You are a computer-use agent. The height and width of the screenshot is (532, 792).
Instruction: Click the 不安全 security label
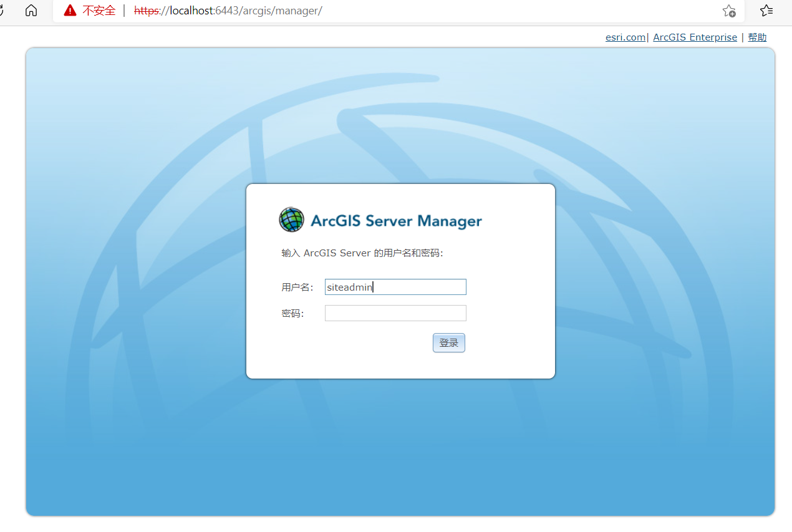[x=99, y=11]
